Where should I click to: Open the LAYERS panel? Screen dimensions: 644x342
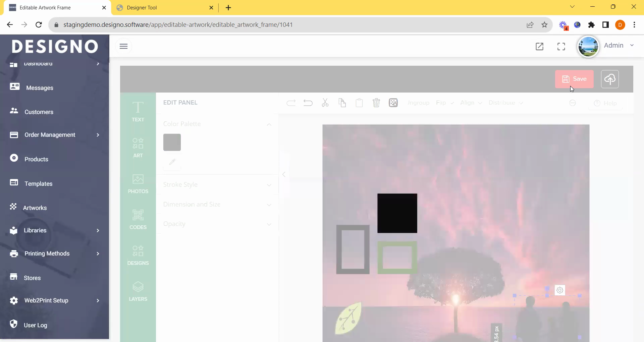pos(138,291)
